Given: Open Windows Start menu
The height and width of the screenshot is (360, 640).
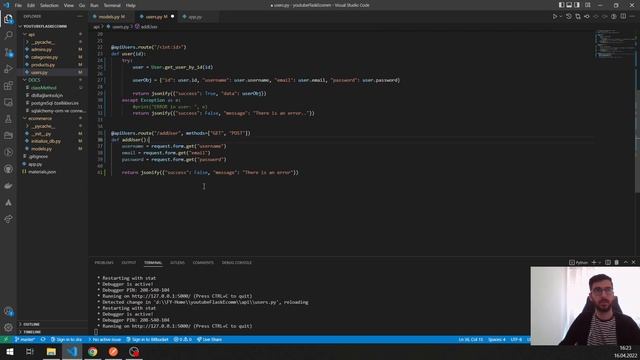Looking at the screenshot, I should [x=9, y=352].
